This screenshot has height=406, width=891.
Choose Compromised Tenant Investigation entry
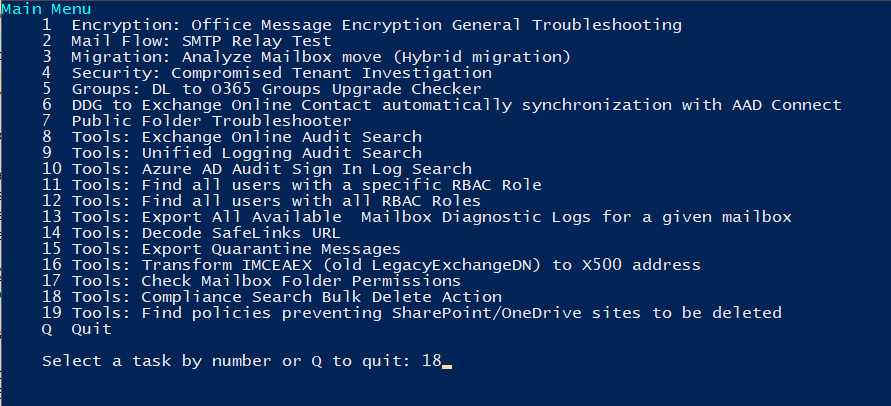267,73
